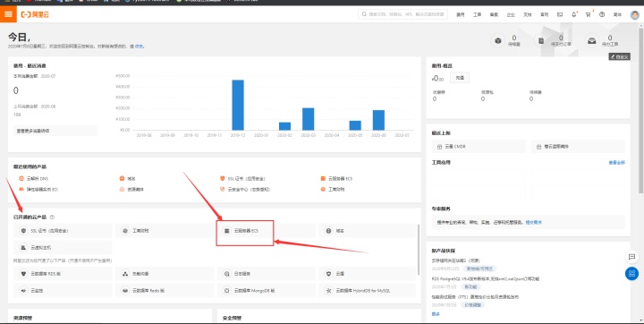
Task: Click the view more consumption details button
Action: (x=55, y=131)
